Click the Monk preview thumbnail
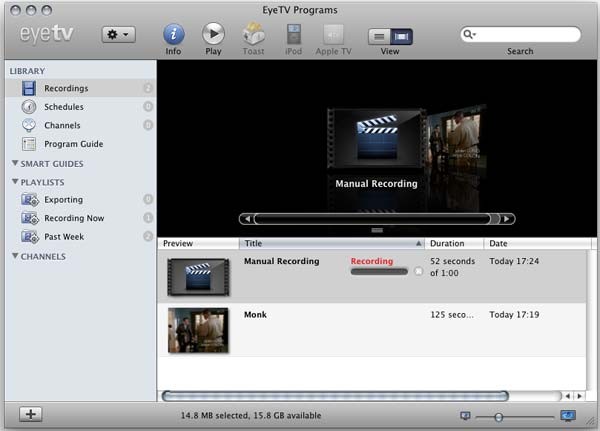Screen dimensions: 600x431 [198, 330]
